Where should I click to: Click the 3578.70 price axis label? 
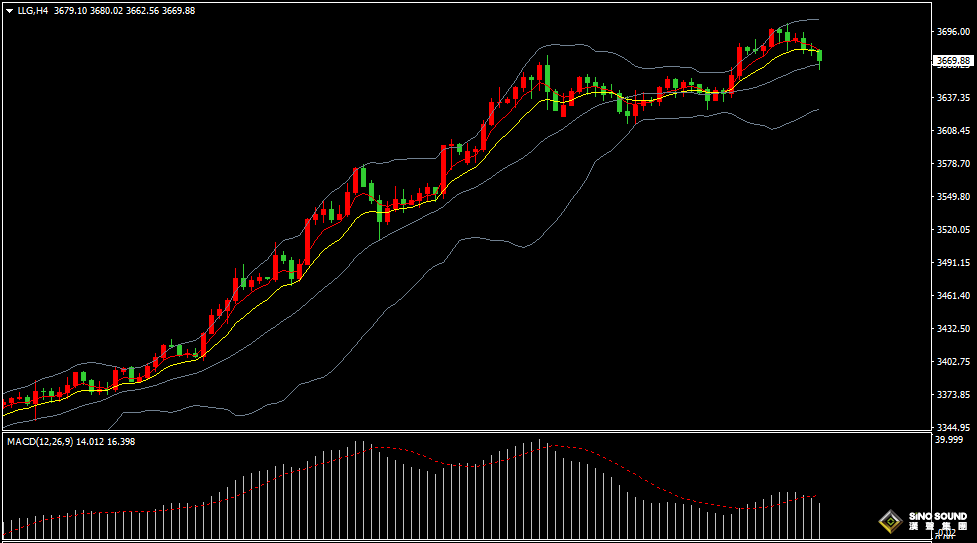(x=953, y=163)
